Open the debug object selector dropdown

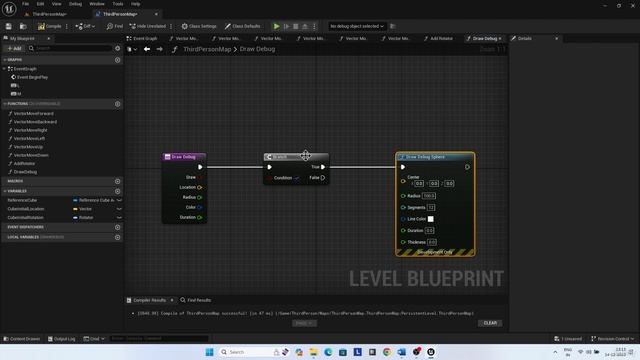tap(357, 26)
